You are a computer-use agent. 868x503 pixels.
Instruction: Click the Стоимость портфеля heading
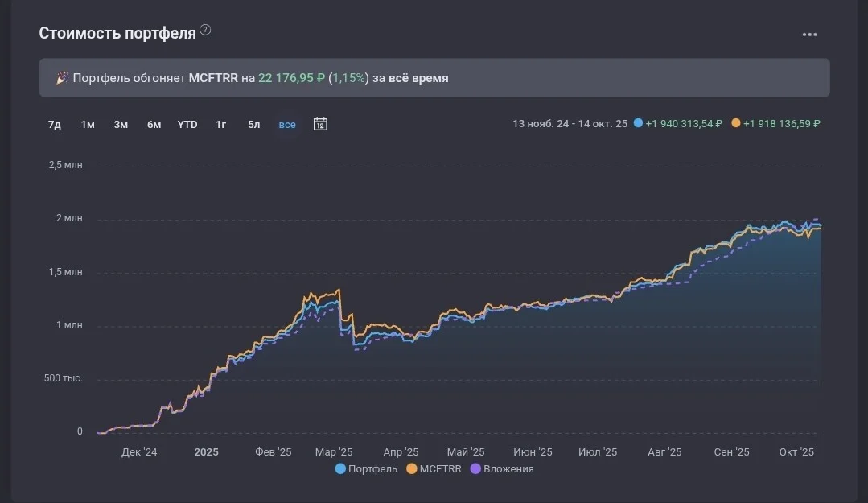tap(117, 33)
